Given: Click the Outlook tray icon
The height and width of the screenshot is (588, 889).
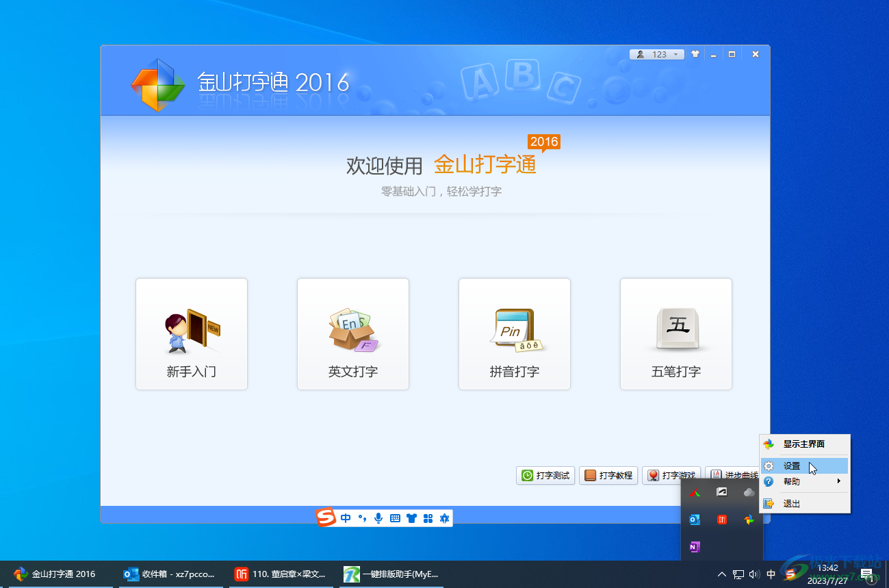Looking at the screenshot, I should (695, 520).
